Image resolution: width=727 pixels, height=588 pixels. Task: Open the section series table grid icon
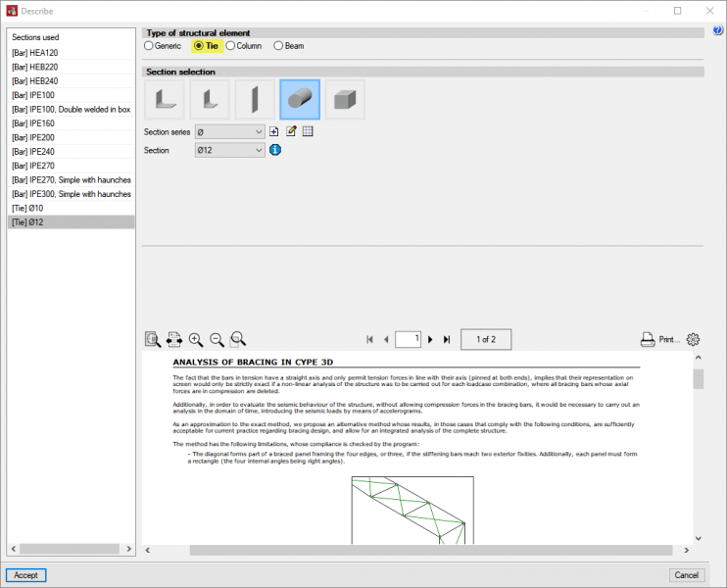pos(307,131)
